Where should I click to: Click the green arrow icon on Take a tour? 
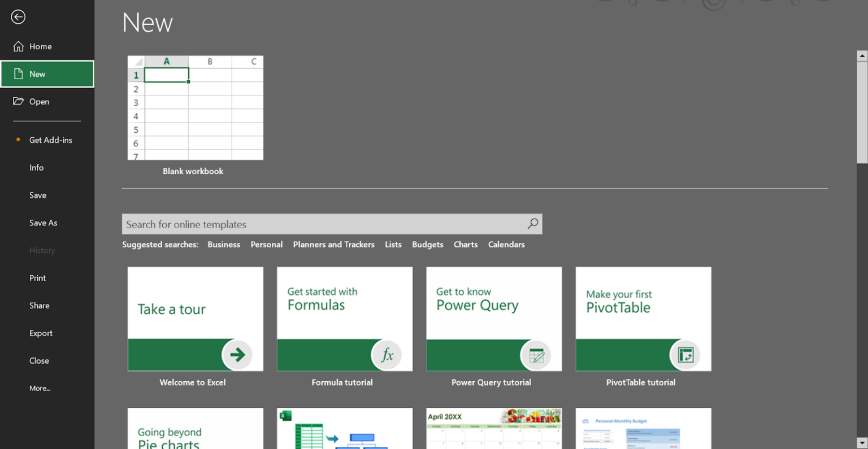point(237,355)
